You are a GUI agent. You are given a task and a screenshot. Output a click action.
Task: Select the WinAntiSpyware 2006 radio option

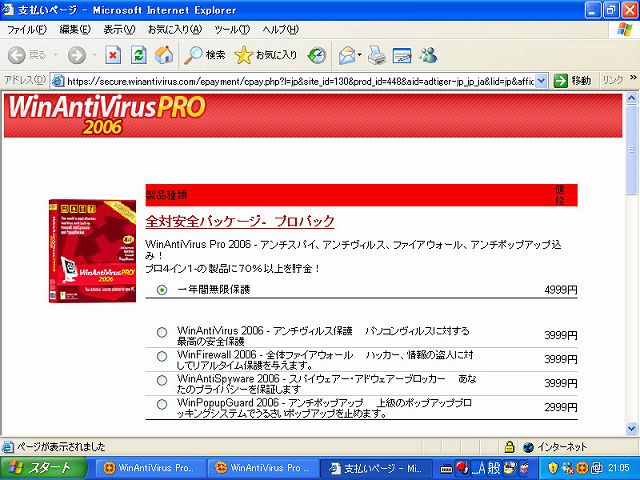[162, 380]
